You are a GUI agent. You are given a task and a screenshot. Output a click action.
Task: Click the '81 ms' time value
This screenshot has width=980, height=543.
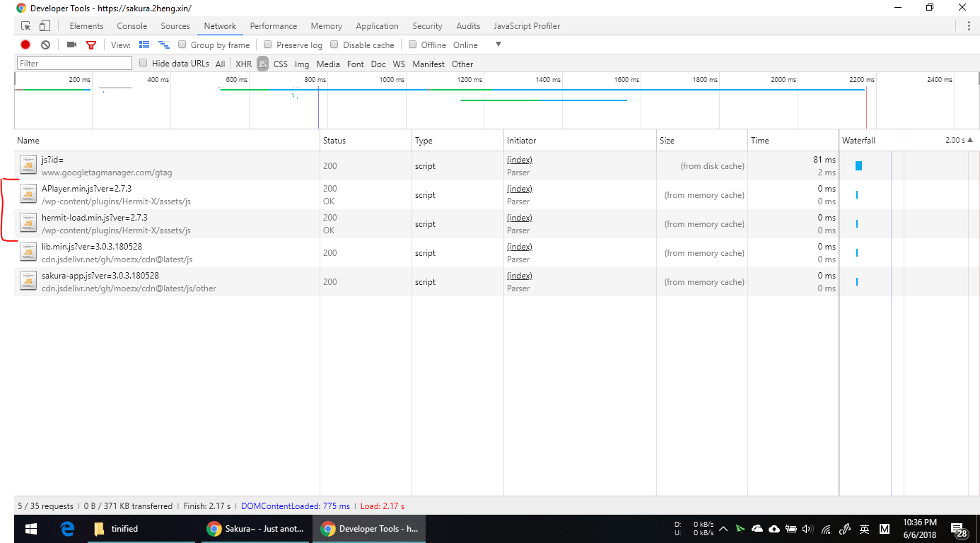click(x=824, y=160)
